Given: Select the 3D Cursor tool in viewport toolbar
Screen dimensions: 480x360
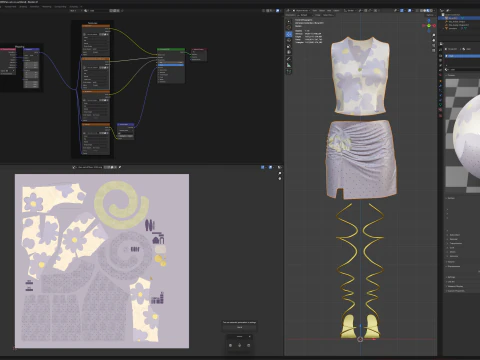Looking at the screenshot, I should click(x=289, y=28).
